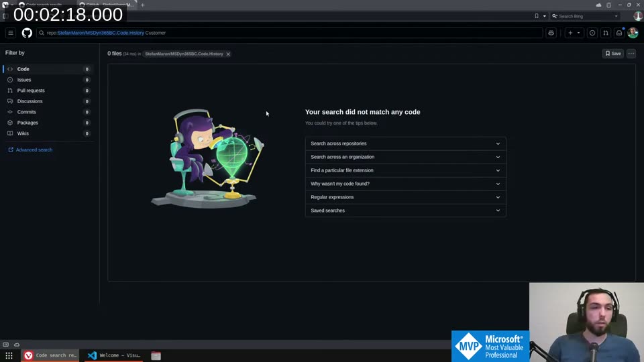Expand Search across repositories tip
The height and width of the screenshot is (362, 644).
point(405,143)
